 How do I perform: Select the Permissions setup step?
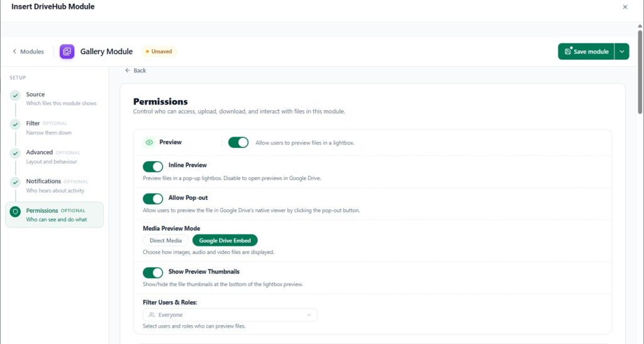[x=54, y=214]
